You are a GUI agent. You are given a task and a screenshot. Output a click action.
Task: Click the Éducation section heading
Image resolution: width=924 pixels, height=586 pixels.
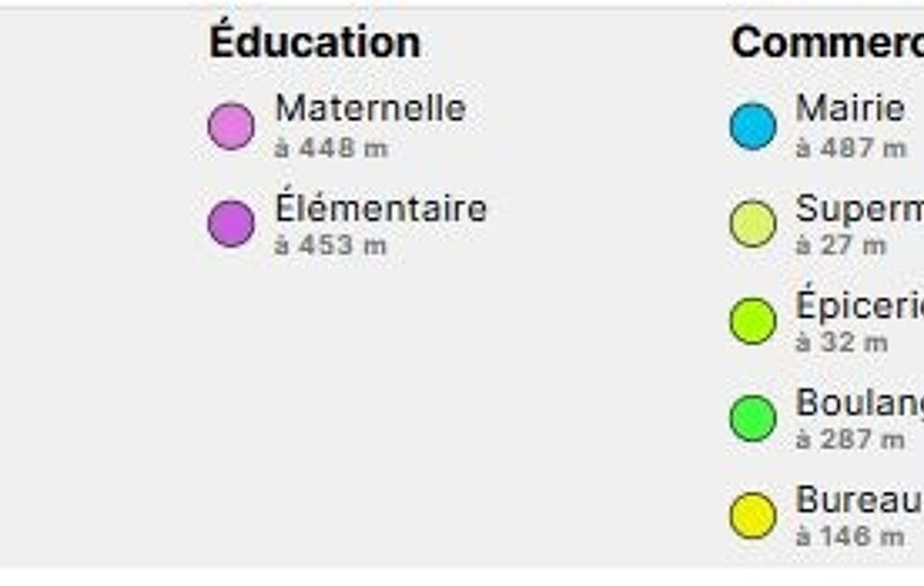(x=315, y=42)
